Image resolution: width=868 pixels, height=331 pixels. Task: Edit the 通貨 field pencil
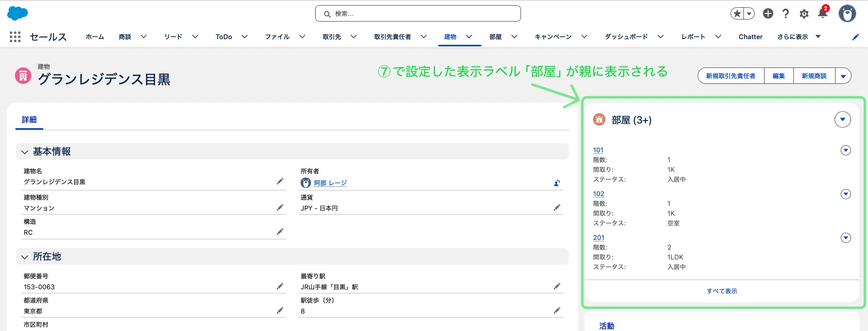point(557,207)
